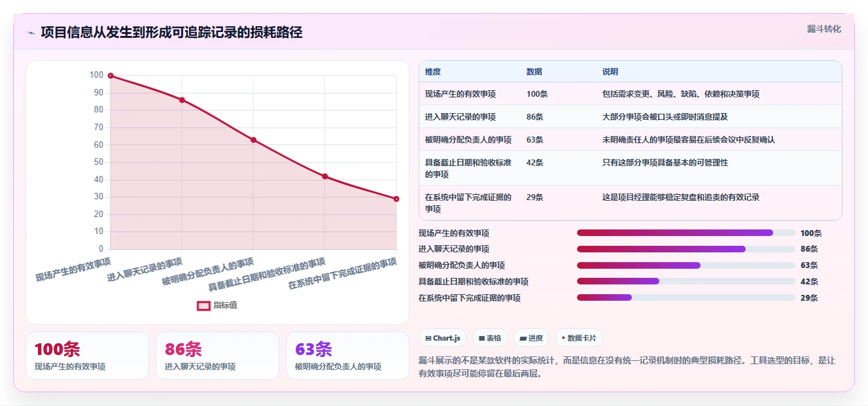
Task: Click the x-axis label 具备截止日期和验收标准的事项 in the chart
Action: [x=267, y=275]
